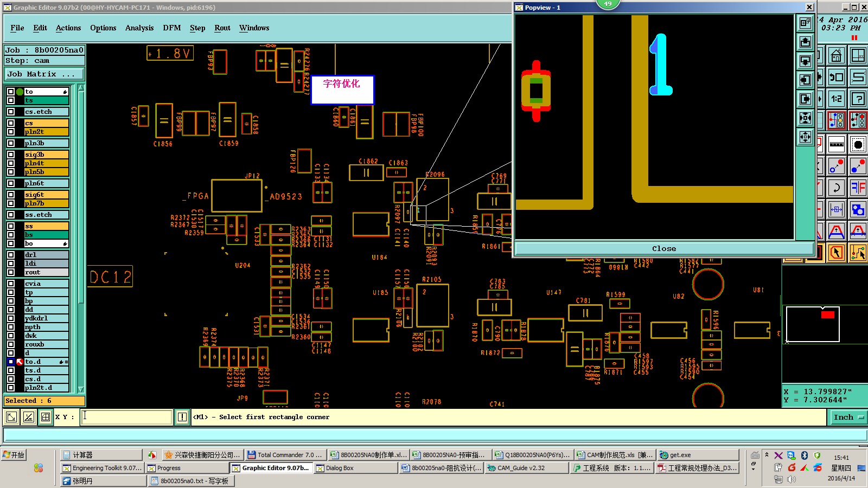The height and width of the screenshot is (488, 868).
Task: Toggle the checkbox for layer cs.etch
Action: click(11, 112)
